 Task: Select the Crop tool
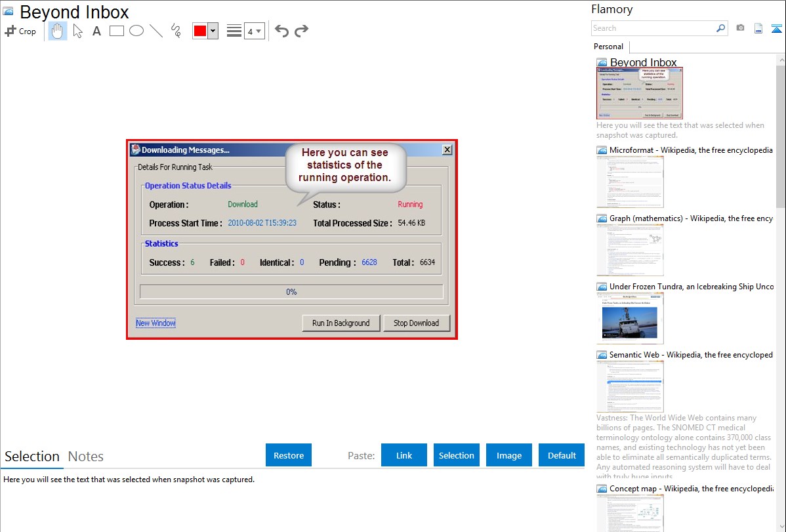tap(20, 31)
